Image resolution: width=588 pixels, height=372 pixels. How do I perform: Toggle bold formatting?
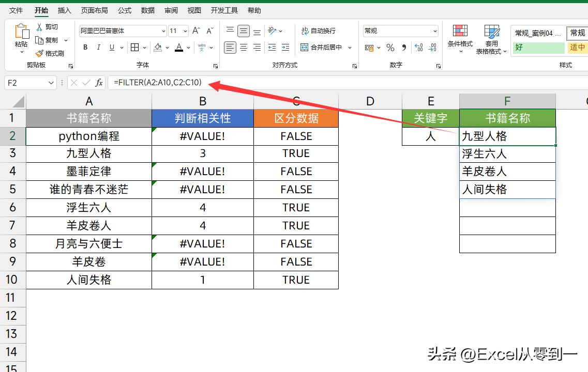85,47
